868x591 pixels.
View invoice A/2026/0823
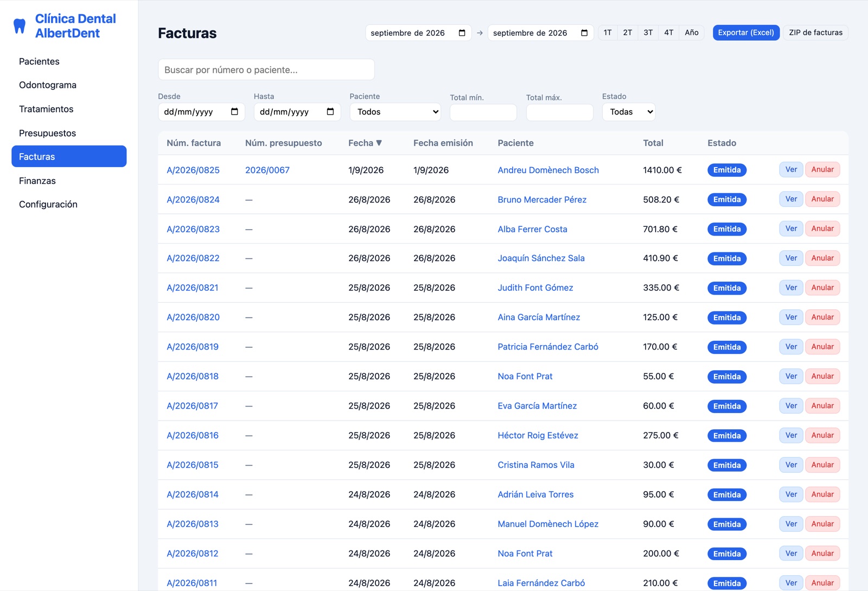pyautogui.click(x=791, y=228)
